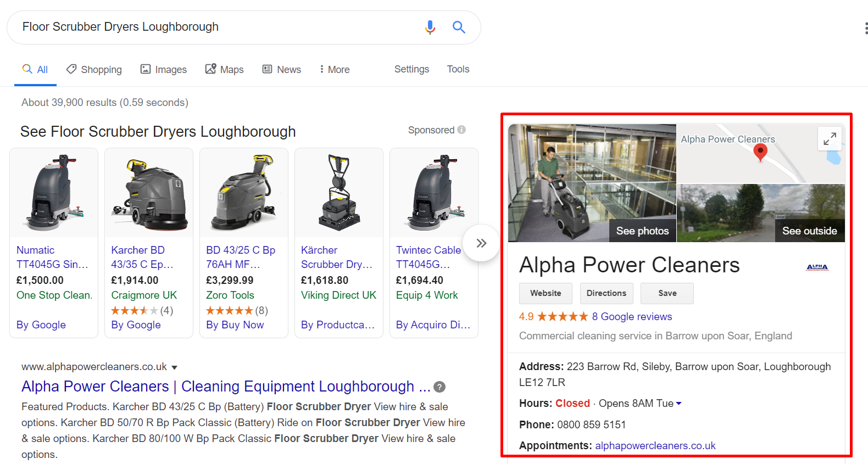
Task: Open Tools menu
Action: (x=458, y=69)
